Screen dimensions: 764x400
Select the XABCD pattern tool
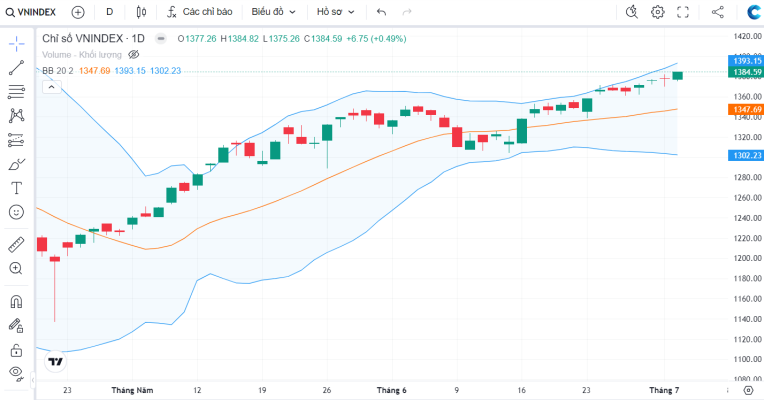click(17, 115)
